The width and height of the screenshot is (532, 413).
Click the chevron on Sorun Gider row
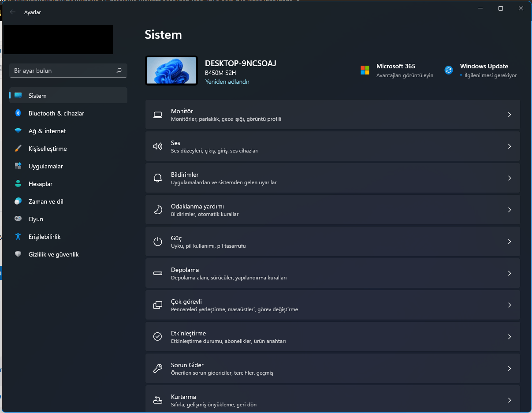[x=510, y=368]
